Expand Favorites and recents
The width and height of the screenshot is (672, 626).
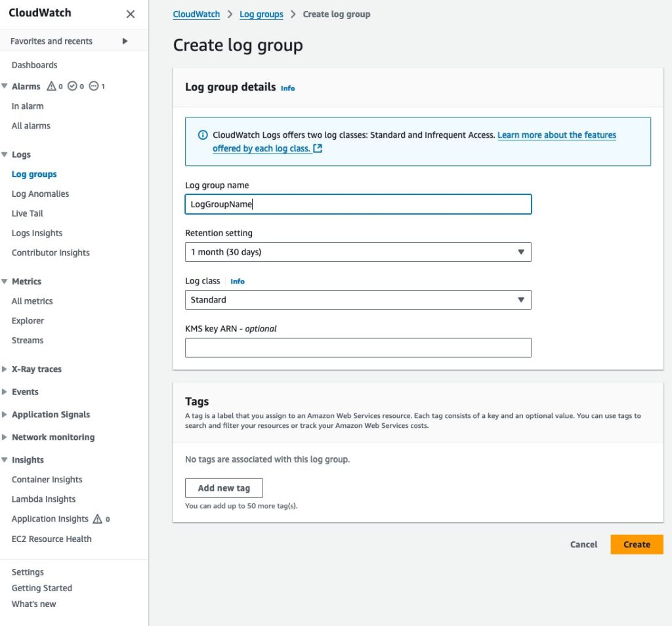pos(125,41)
